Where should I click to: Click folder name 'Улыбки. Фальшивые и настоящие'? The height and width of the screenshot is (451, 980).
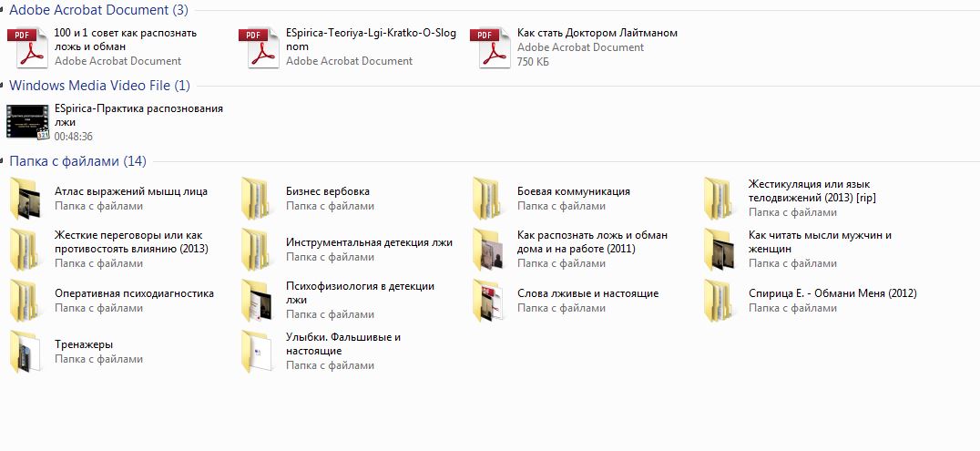tap(343, 344)
